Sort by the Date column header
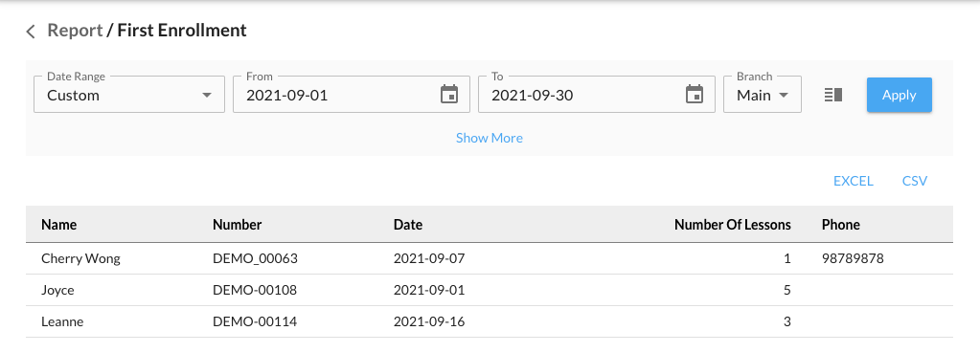 point(407,225)
